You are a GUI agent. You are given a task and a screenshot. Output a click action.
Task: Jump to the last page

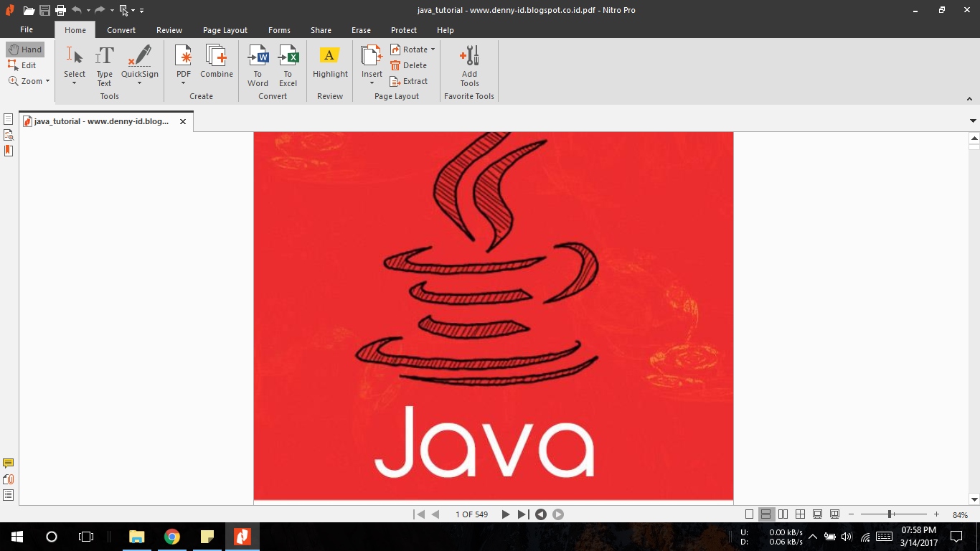(523, 514)
